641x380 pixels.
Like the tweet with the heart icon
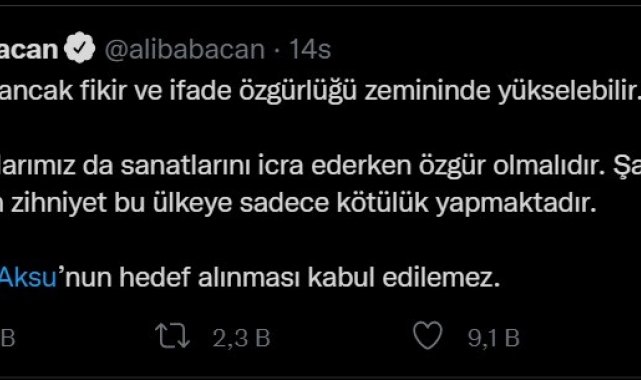point(428,335)
